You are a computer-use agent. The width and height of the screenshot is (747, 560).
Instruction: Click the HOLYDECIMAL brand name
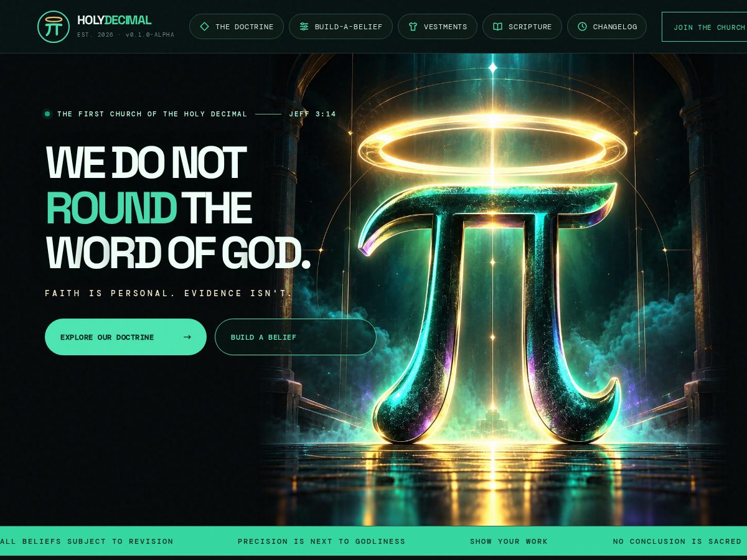[114, 21]
